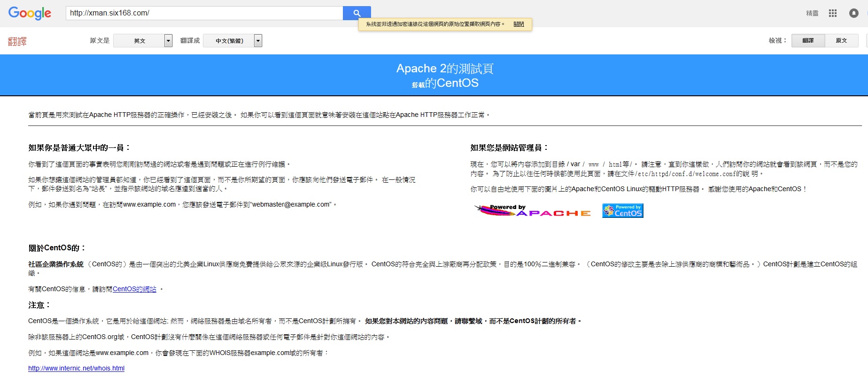
Task: Click the 關於CentOS的 heading
Action: coord(57,248)
